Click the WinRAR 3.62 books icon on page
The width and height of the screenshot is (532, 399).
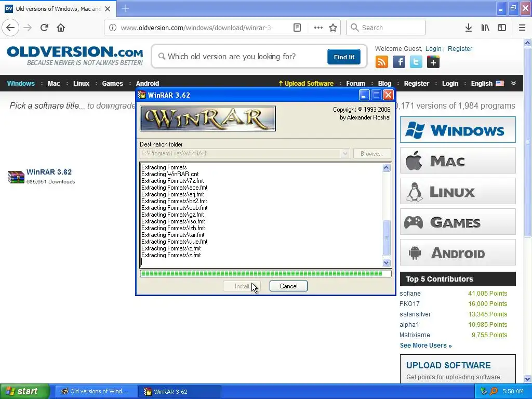point(16,177)
